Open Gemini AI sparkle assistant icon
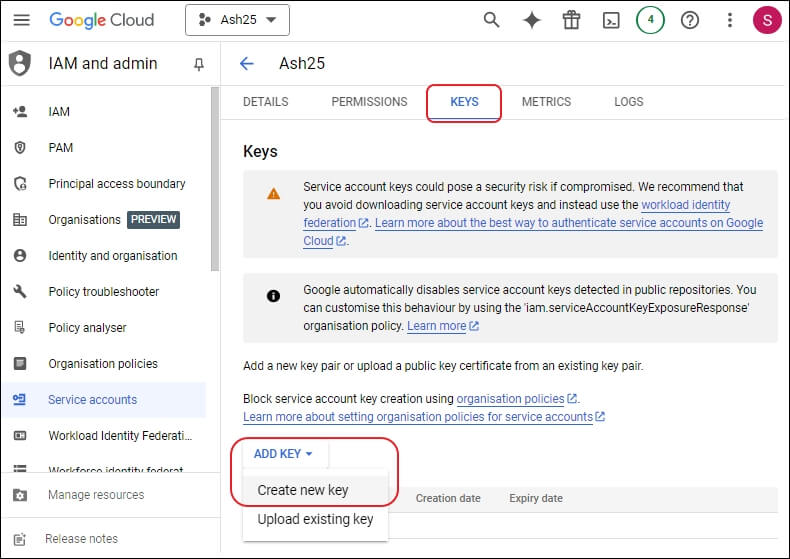The height and width of the screenshot is (559, 790). pyautogui.click(x=532, y=20)
